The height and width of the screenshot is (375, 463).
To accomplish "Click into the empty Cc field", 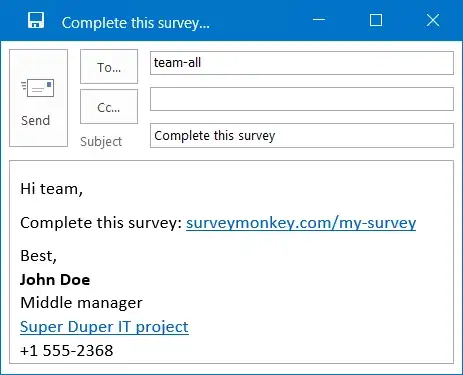I will 302,99.
